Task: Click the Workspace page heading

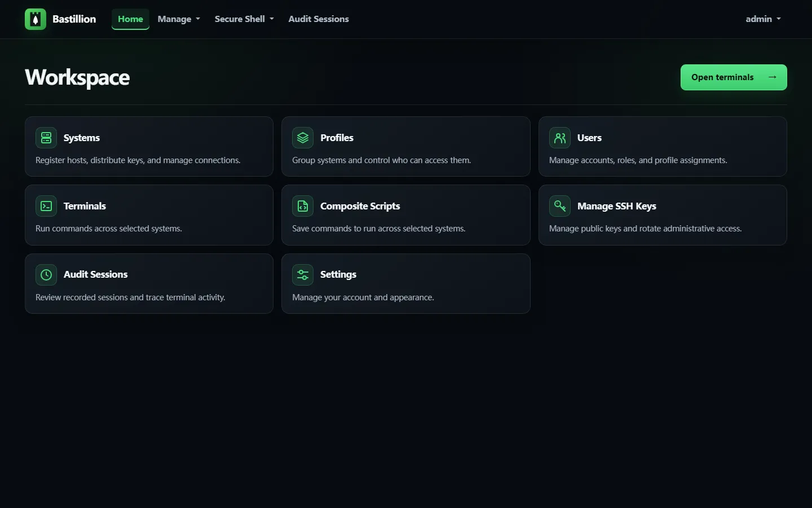Action: [77, 78]
